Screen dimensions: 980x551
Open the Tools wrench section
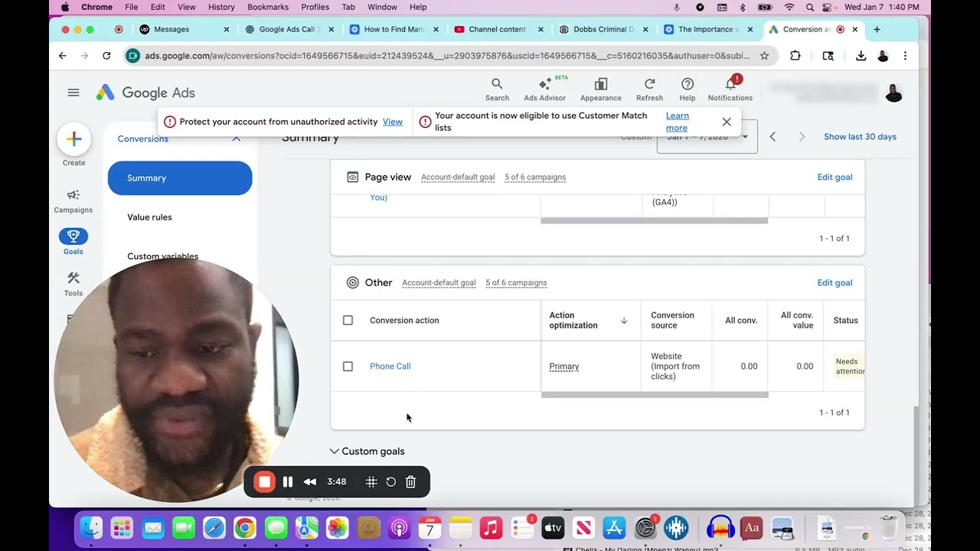click(x=73, y=283)
